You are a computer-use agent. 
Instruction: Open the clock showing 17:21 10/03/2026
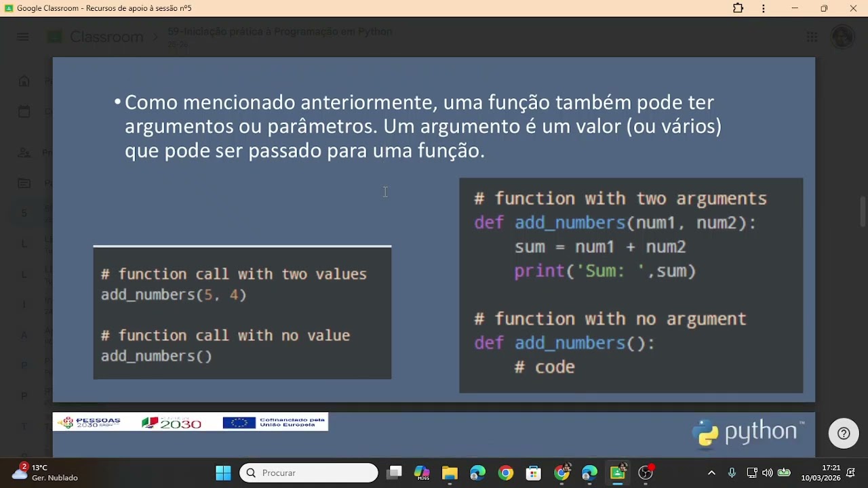tap(821, 472)
